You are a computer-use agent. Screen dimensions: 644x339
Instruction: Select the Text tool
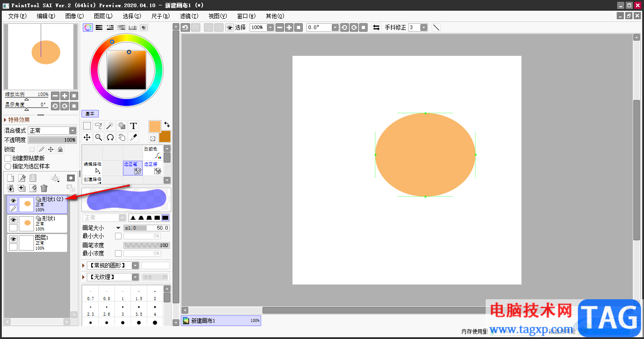tap(133, 126)
